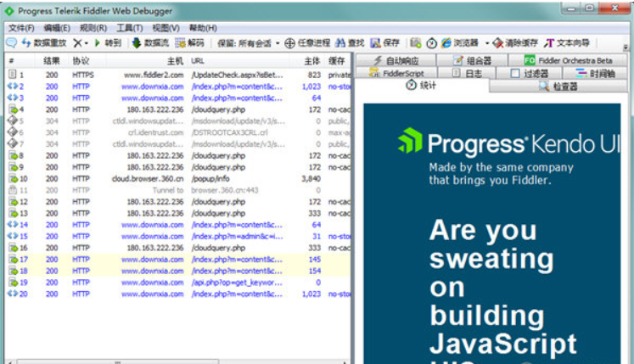
Task: Click the 浏览器 browser launch icon
Action: coord(460,43)
